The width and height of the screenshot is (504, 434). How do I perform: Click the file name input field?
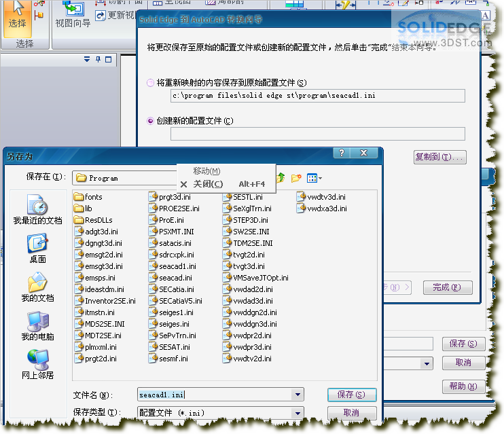(x=215, y=395)
